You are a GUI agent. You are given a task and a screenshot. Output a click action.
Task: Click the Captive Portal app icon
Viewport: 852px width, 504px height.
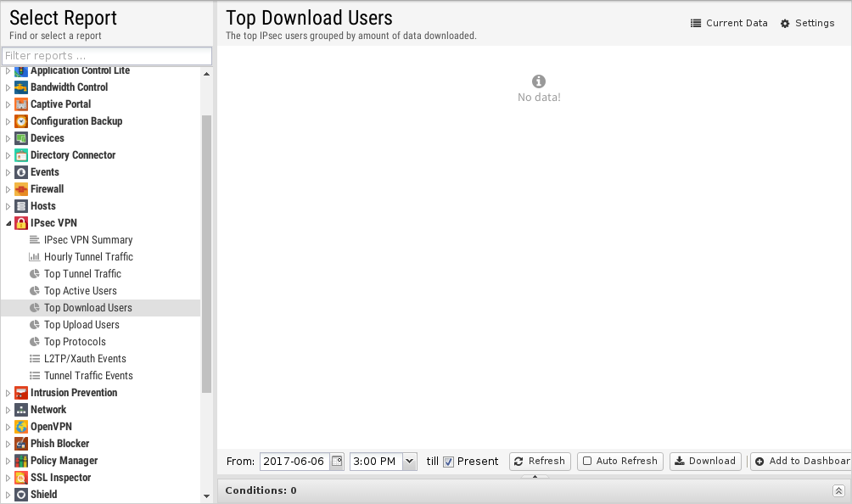[x=21, y=104]
